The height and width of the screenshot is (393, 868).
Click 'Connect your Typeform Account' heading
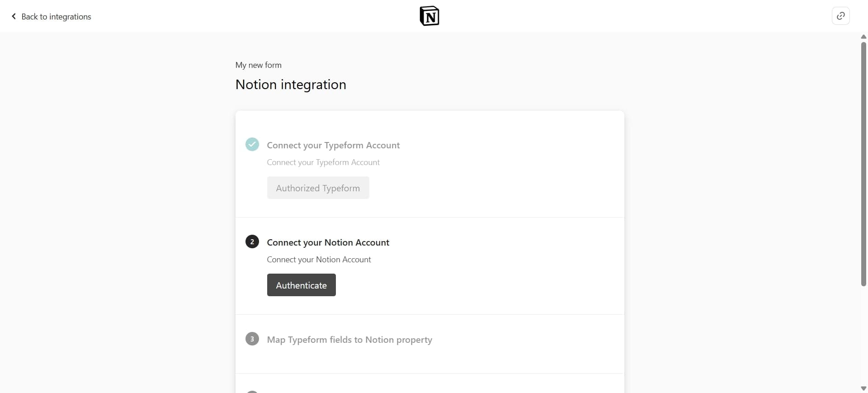(x=333, y=145)
